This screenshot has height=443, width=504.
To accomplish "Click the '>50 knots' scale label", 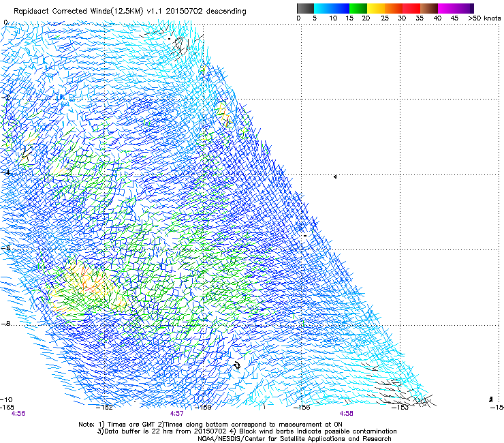I will click(x=484, y=18).
